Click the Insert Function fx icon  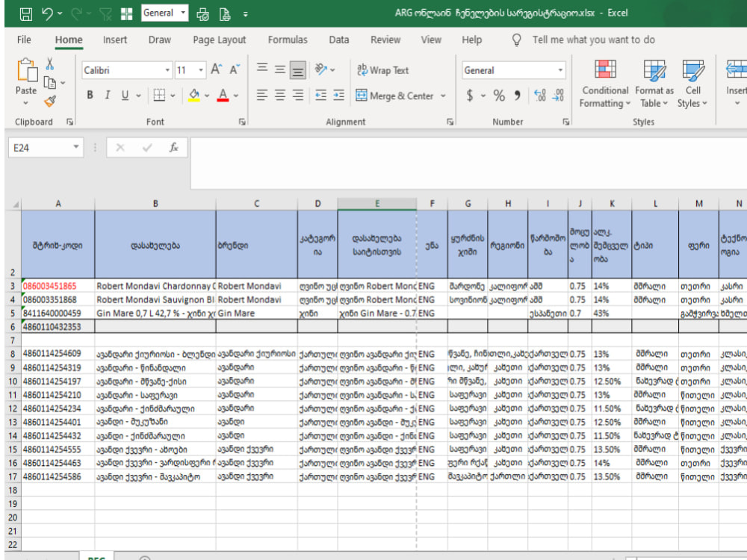[174, 148]
